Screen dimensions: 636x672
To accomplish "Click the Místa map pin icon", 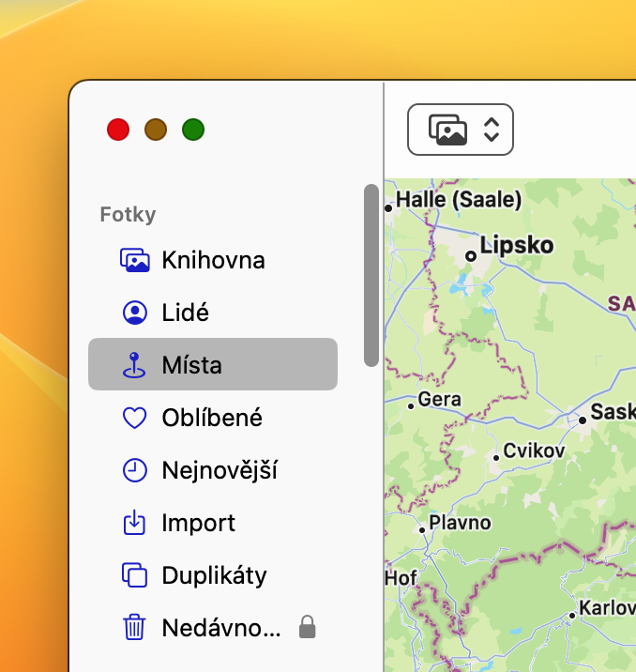I will (134, 365).
